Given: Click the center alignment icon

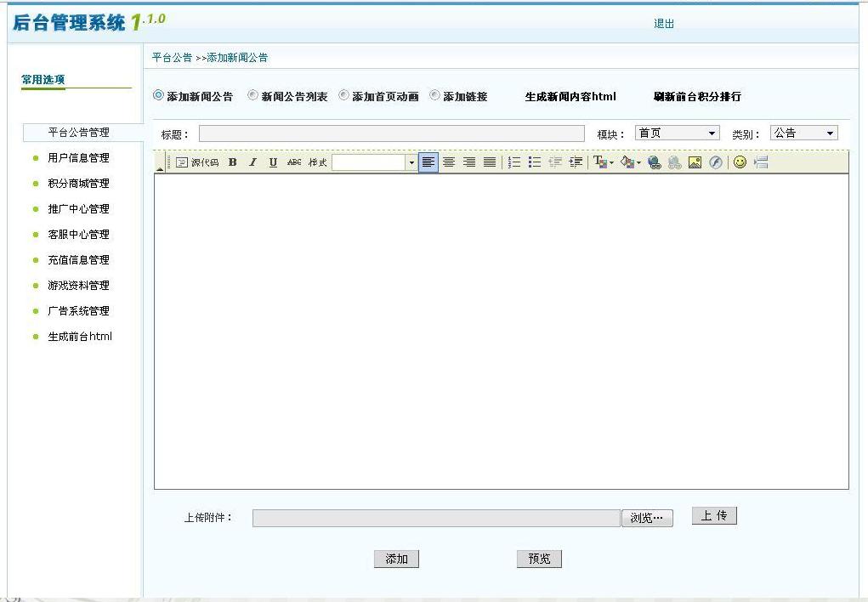Looking at the screenshot, I should click(x=449, y=162).
